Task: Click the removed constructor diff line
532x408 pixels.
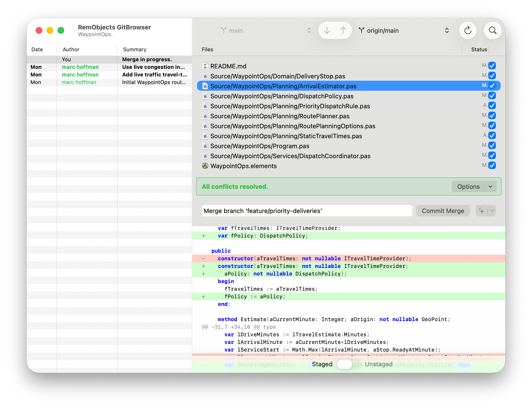Action: 349,259
